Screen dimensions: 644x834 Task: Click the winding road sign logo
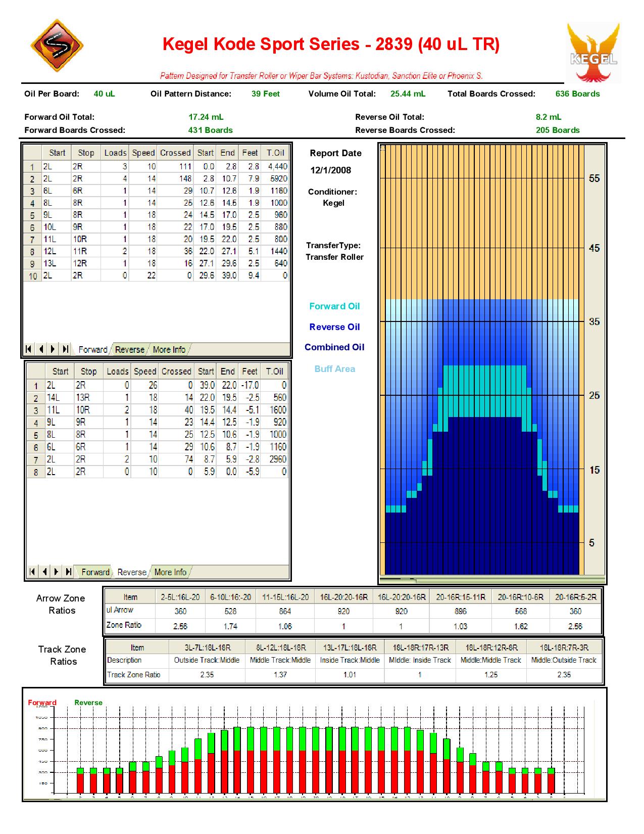(x=57, y=46)
